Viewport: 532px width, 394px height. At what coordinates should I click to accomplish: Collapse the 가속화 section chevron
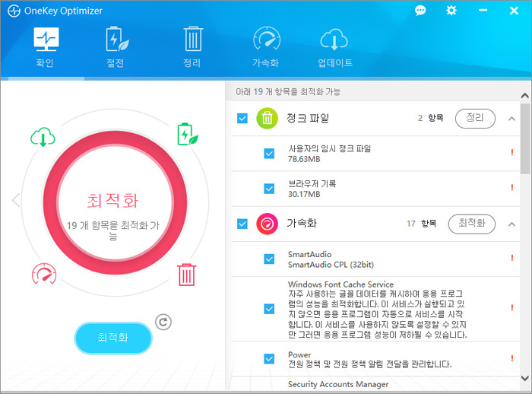[x=511, y=224]
